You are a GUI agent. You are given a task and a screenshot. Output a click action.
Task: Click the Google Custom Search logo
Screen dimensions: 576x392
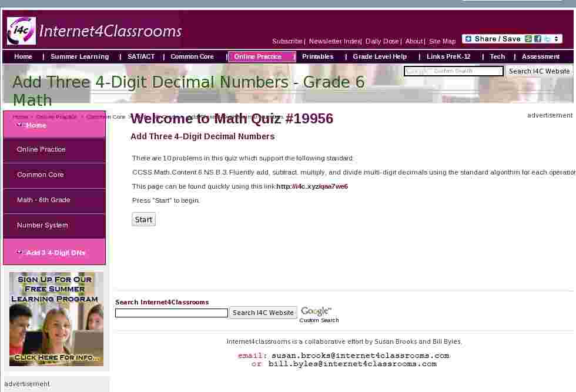click(x=319, y=314)
